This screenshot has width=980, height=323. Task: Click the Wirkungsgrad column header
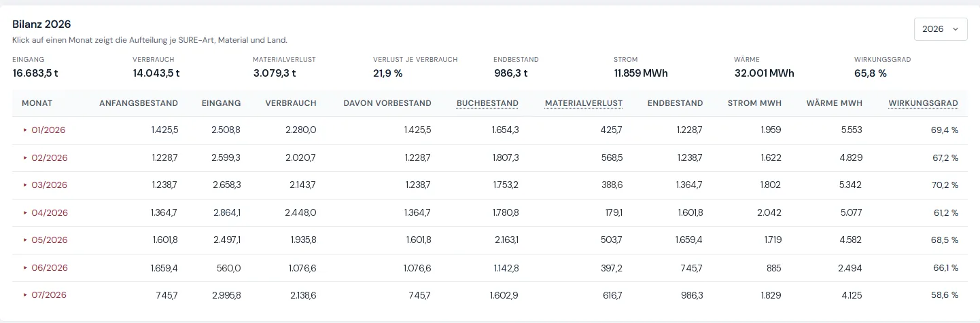[923, 103]
